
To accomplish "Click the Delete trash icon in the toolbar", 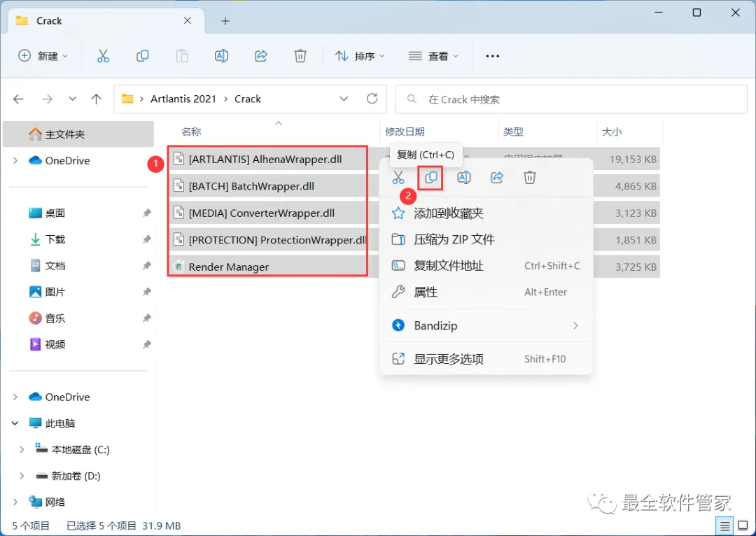I will 300,56.
